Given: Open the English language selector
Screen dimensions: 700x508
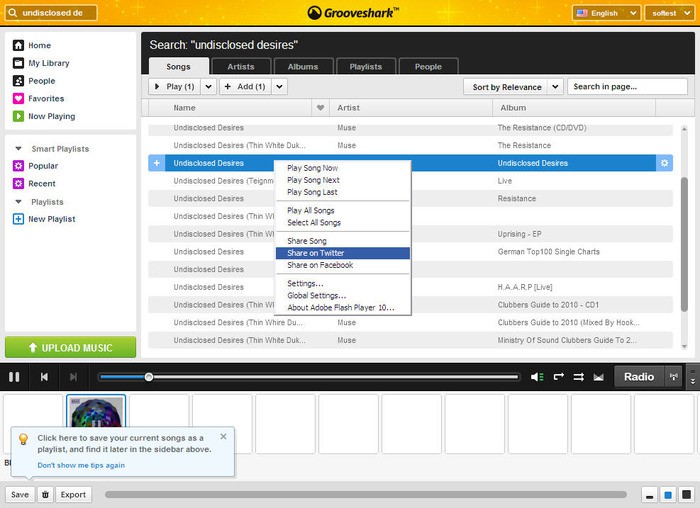Looking at the screenshot, I should pyautogui.click(x=606, y=13).
